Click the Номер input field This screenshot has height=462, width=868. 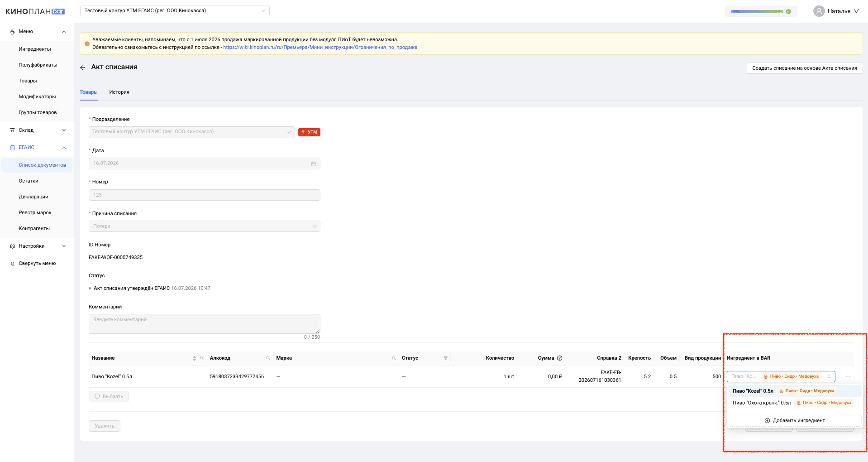pyautogui.click(x=205, y=195)
